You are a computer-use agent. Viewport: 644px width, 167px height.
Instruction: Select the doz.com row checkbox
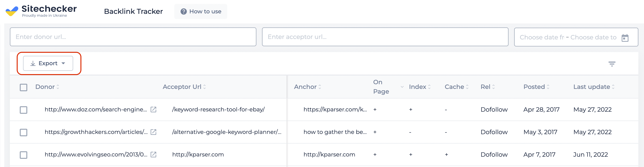tap(24, 110)
